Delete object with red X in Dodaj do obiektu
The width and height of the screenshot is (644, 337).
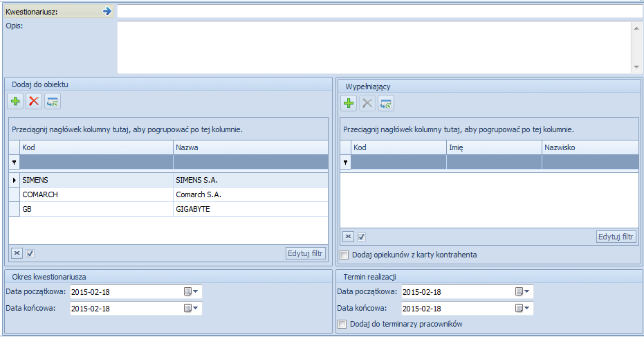tap(34, 101)
